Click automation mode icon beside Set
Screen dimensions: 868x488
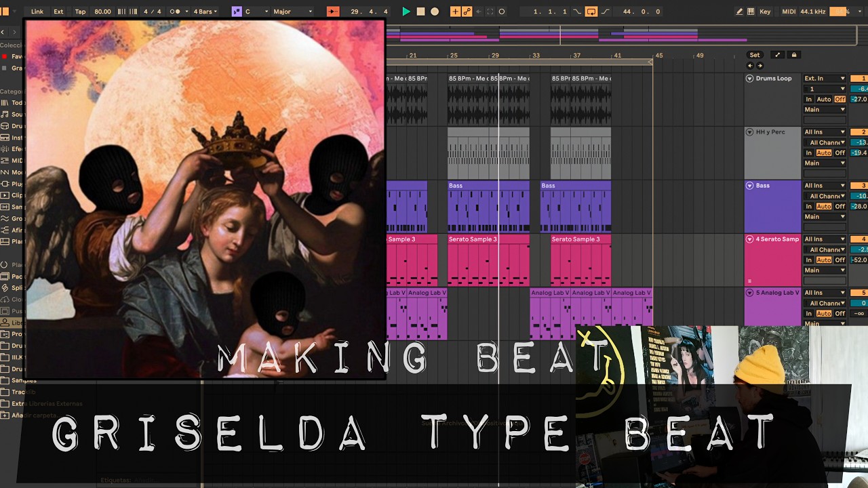click(777, 55)
